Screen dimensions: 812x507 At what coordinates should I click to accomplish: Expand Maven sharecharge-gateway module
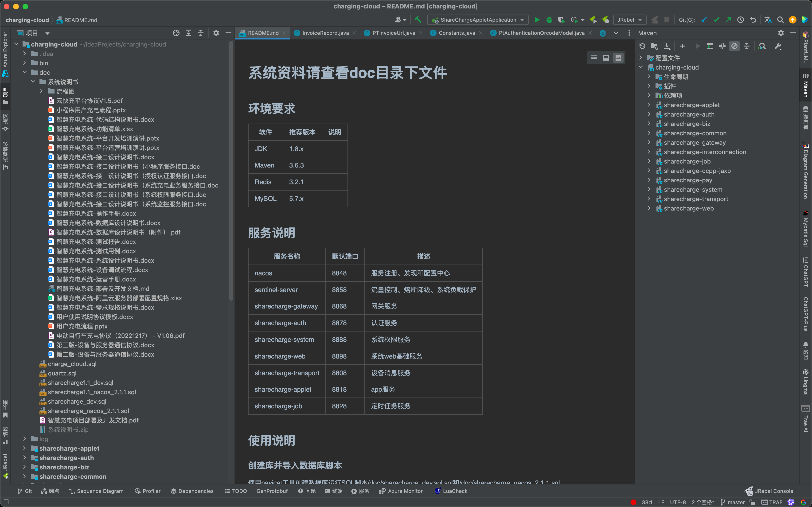[x=649, y=143]
